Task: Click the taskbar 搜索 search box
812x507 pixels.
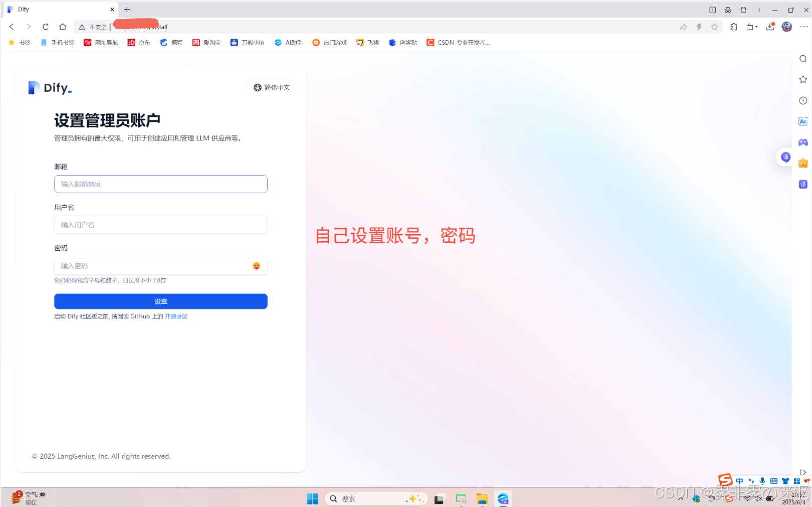Action: (376, 499)
